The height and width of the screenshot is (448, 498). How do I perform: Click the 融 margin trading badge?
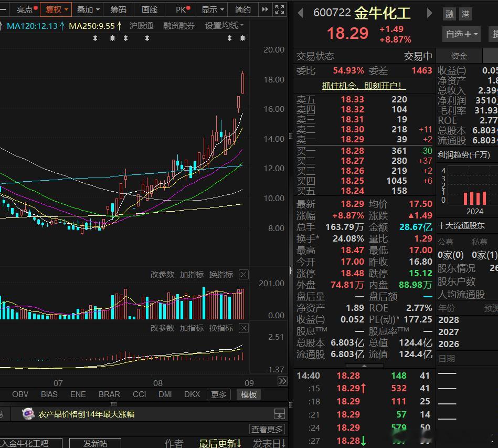click(x=449, y=14)
